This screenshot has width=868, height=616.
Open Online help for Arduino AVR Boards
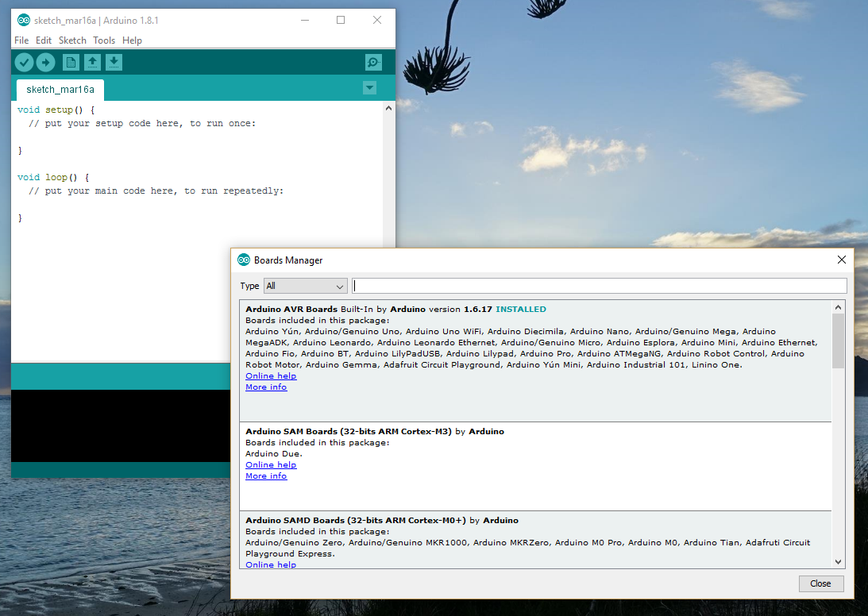pos(271,375)
